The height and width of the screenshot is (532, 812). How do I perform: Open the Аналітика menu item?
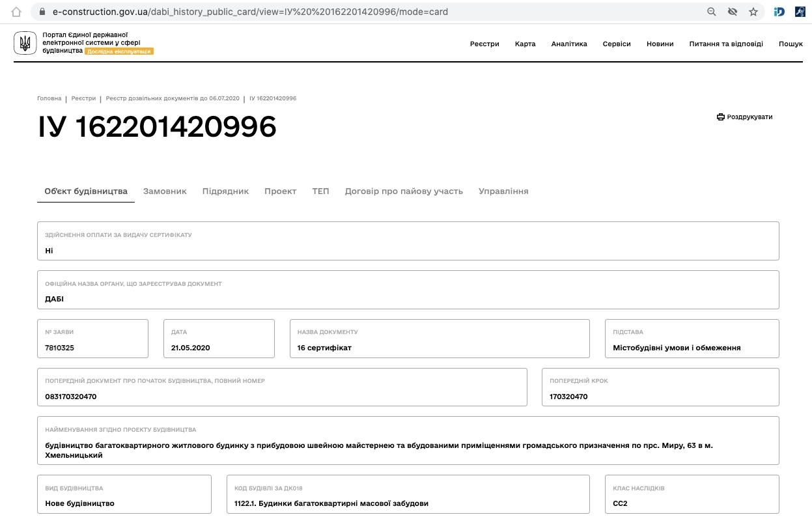point(569,44)
